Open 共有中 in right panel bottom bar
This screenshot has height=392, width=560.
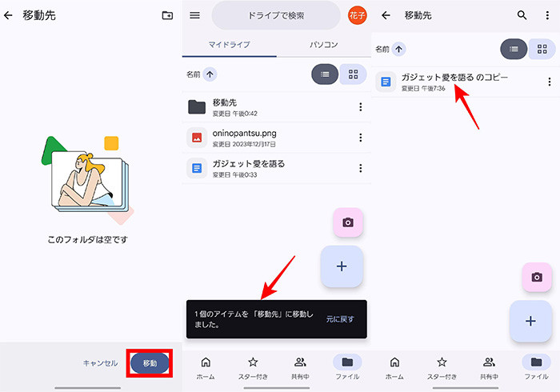489,368
